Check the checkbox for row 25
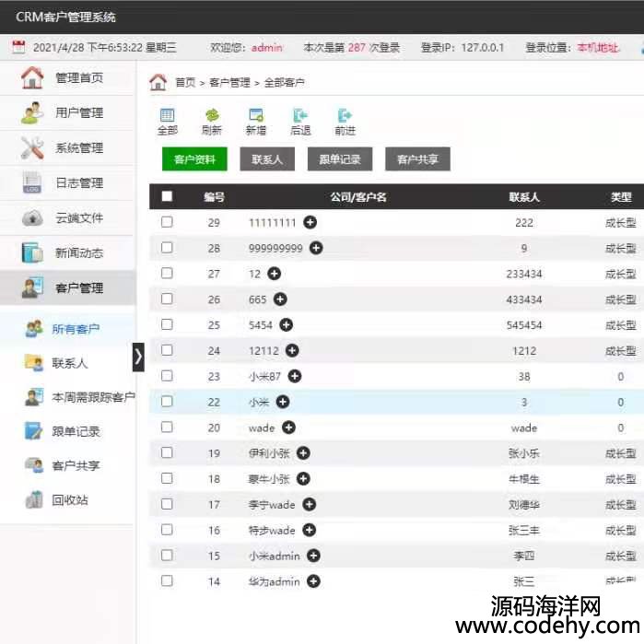The width and height of the screenshot is (644, 644). (167, 324)
